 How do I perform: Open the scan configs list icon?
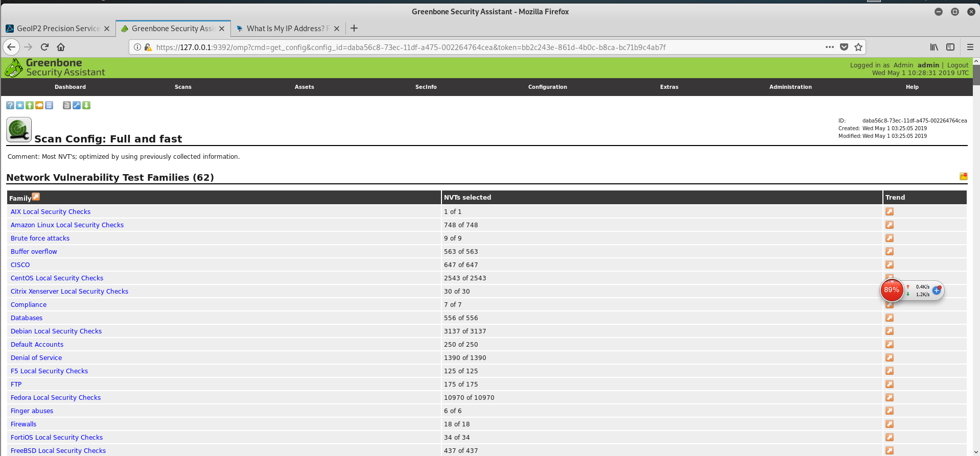(49, 105)
